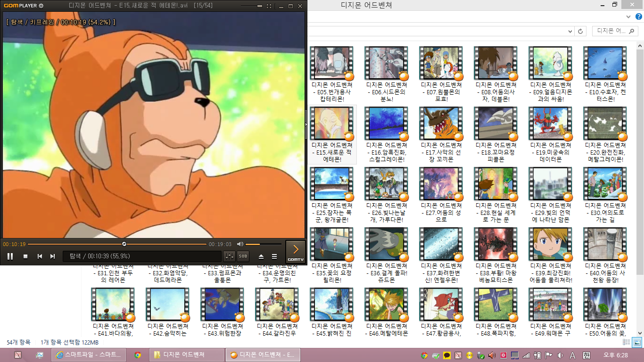Open thumbnail E05.번개용사 캅테리몬!
The height and width of the screenshot is (362, 644).
tap(332, 63)
